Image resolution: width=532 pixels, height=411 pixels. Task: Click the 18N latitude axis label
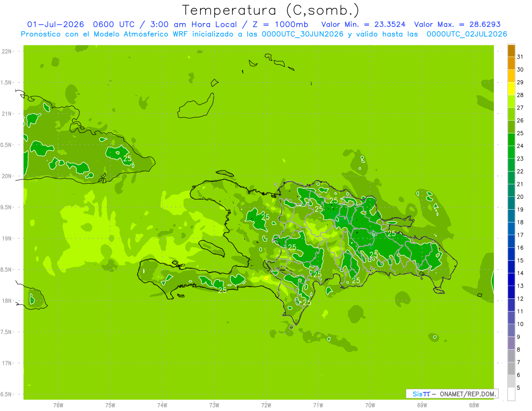(x=7, y=301)
